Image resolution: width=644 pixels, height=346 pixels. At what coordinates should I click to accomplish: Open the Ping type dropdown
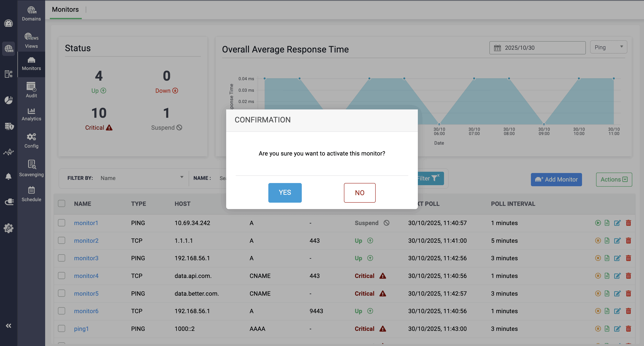pyautogui.click(x=608, y=47)
